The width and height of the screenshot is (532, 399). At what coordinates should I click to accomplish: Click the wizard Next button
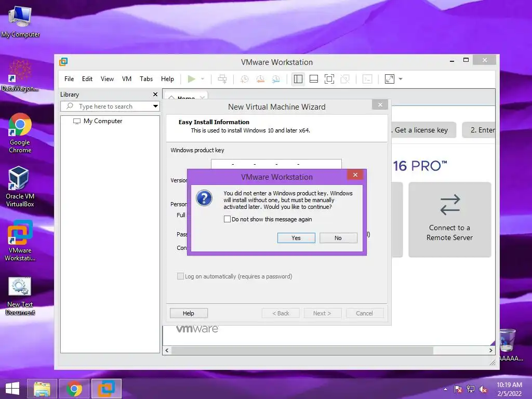[x=322, y=313]
